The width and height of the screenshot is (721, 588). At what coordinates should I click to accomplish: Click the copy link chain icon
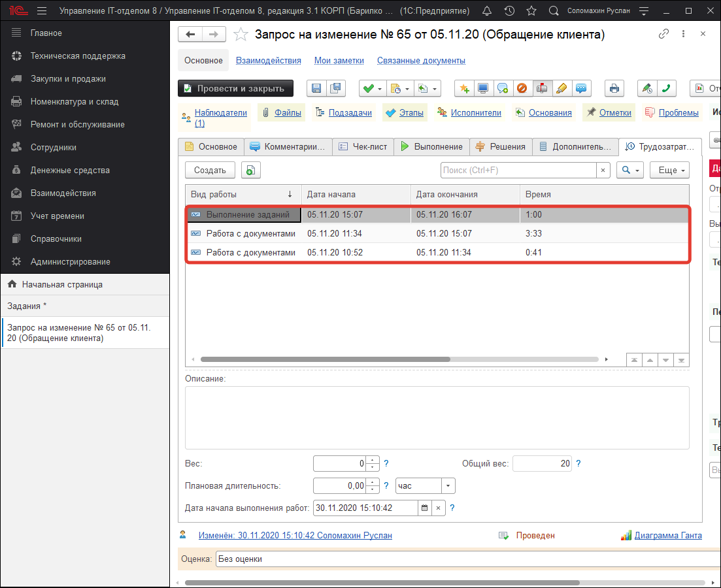664,34
